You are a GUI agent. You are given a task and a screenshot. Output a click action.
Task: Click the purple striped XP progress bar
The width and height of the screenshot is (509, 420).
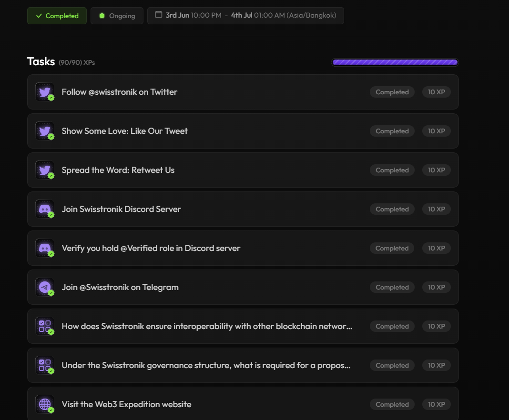[x=395, y=62]
